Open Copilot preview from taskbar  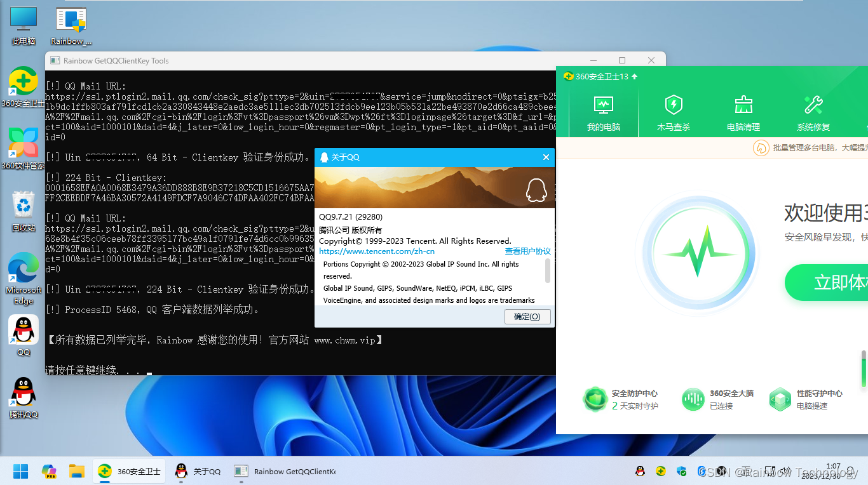point(49,471)
